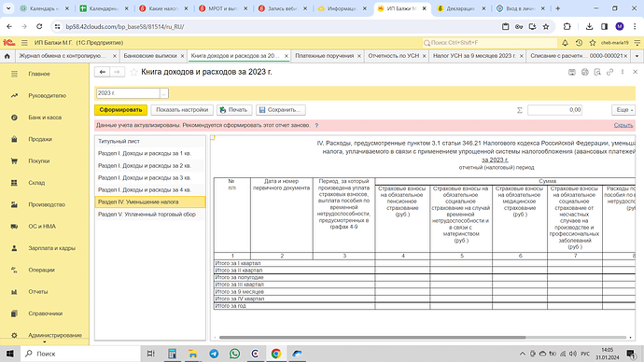Get link to report chain icon
This screenshot has width=644, height=362.
pyautogui.click(x=609, y=72)
